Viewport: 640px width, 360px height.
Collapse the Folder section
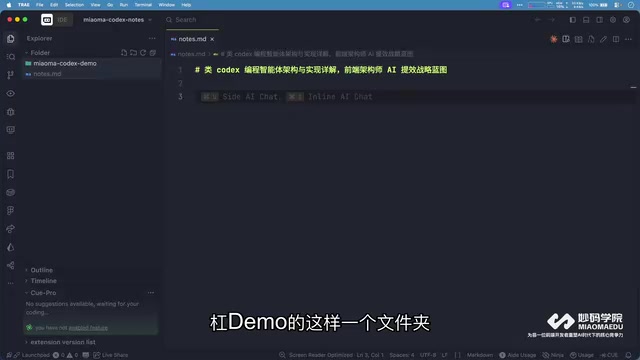(37, 53)
